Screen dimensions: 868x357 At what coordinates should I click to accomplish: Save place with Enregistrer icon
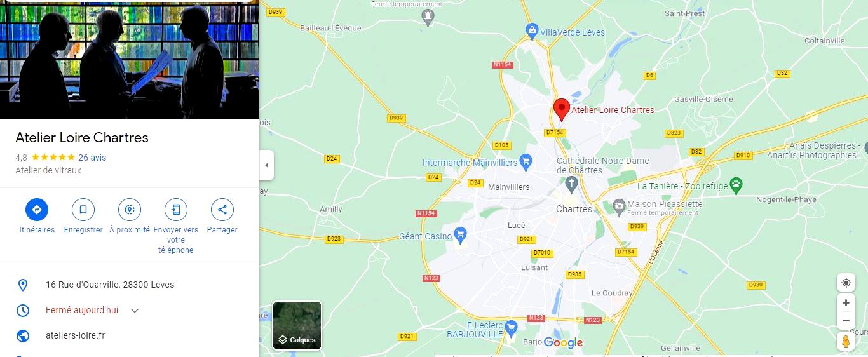point(83,210)
